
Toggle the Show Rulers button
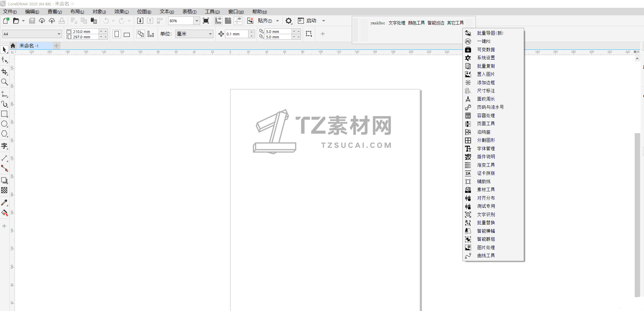point(218,21)
